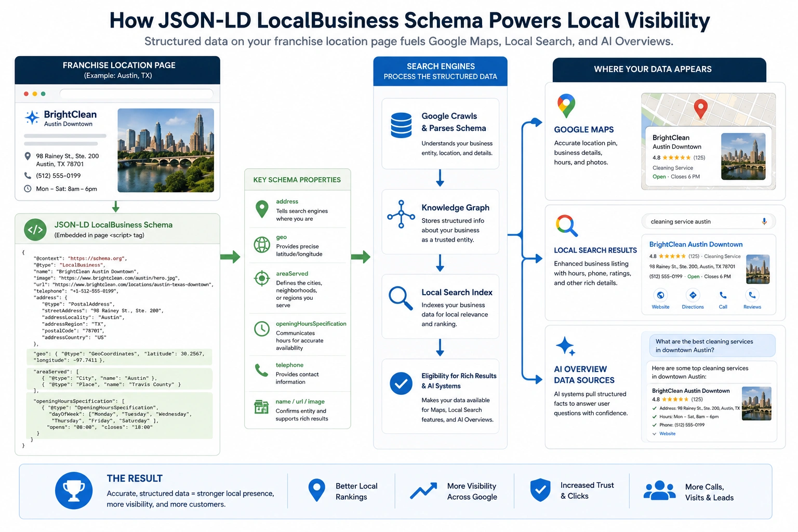This screenshot has height=532, width=798.
Task: Click the Increased Trust shield icon
Action: tap(540, 490)
